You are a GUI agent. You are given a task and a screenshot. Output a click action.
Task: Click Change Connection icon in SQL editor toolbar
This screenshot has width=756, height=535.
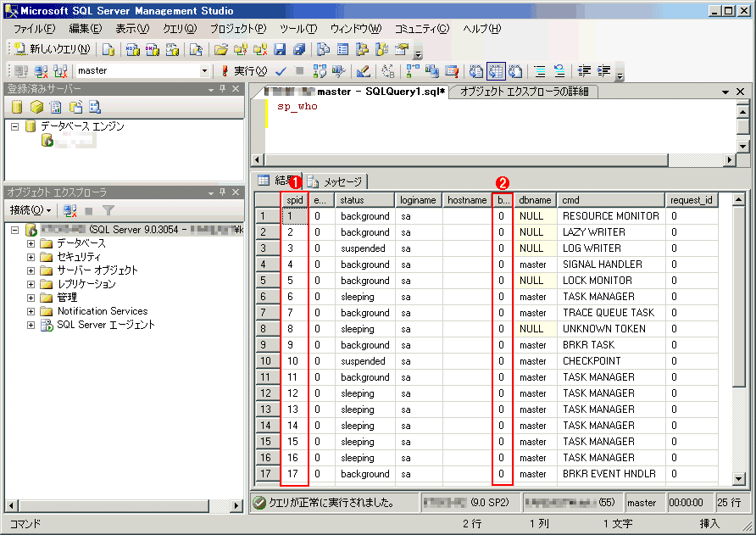tap(60, 71)
